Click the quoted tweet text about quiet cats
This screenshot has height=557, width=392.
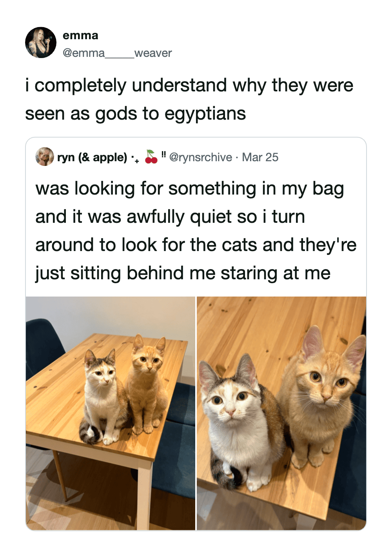pyautogui.click(x=196, y=231)
